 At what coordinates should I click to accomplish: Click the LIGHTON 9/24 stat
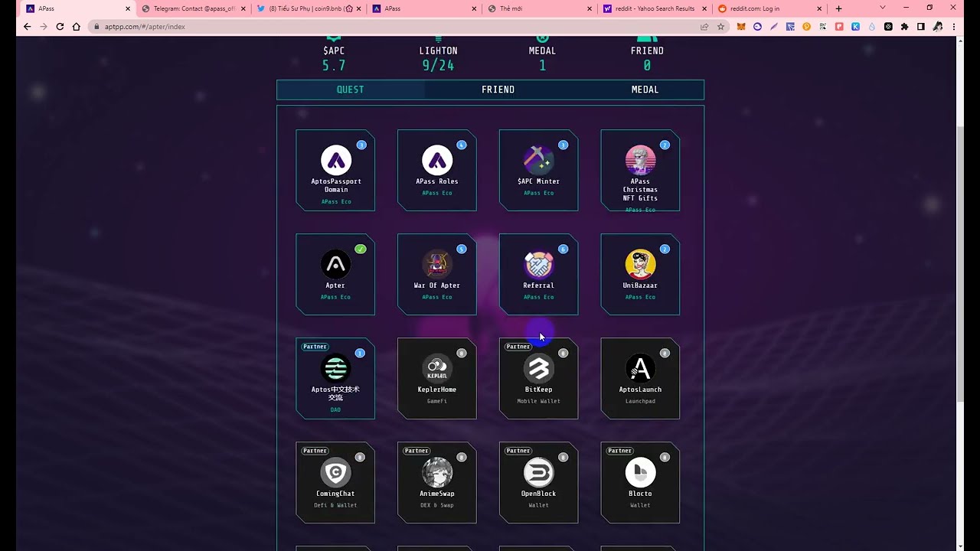pyautogui.click(x=438, y=58)
